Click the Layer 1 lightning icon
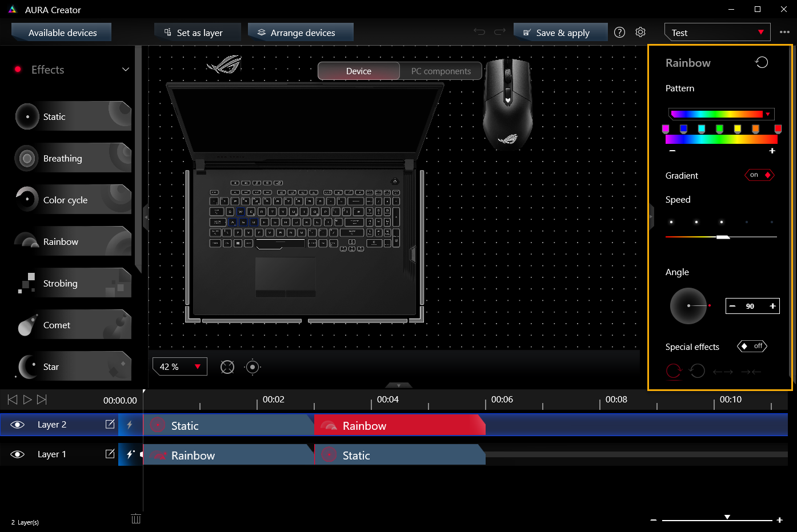The image size is (797, 532). coord(130,454)
